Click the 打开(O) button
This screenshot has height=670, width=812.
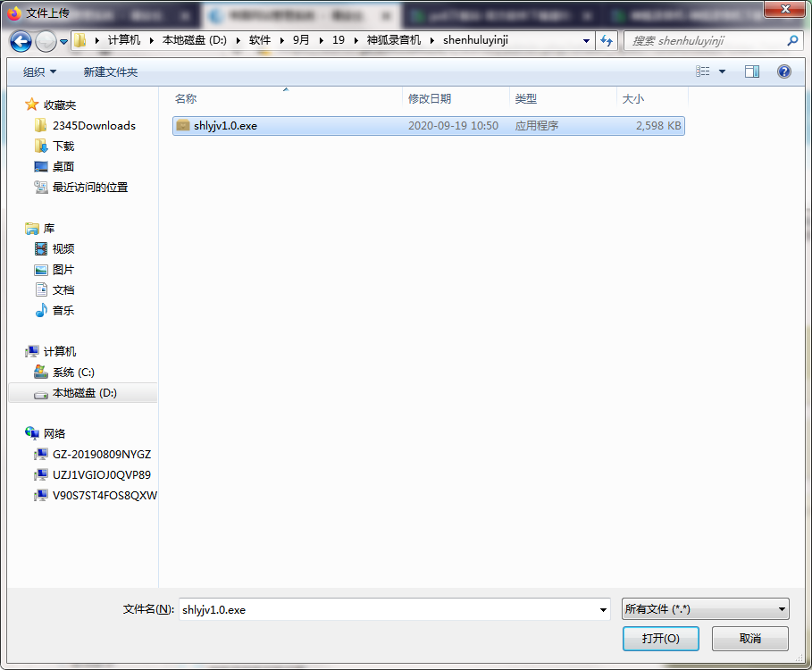click(660, 639)
